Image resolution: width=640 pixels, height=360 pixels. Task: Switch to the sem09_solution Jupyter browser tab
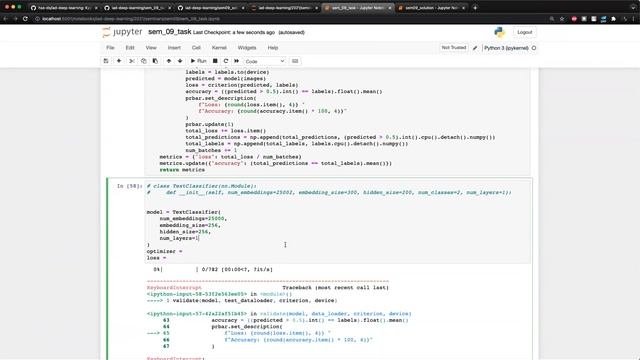click(431, 8)
